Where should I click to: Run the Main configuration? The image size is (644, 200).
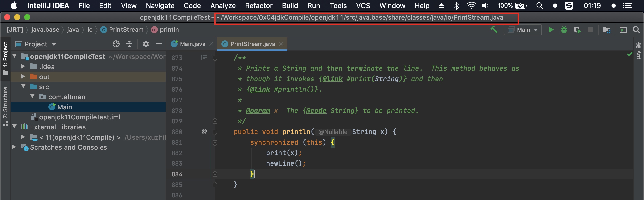[551, 30]
